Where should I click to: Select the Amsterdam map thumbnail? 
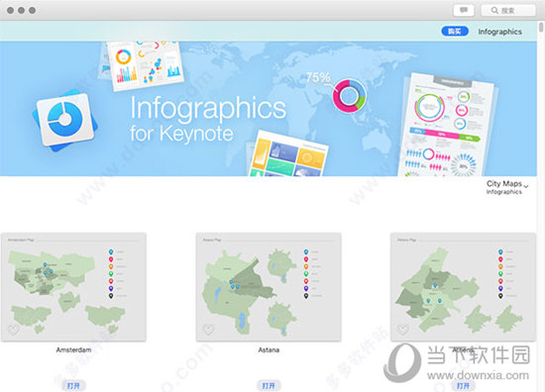pyautogui.click(x=73, y=287)
